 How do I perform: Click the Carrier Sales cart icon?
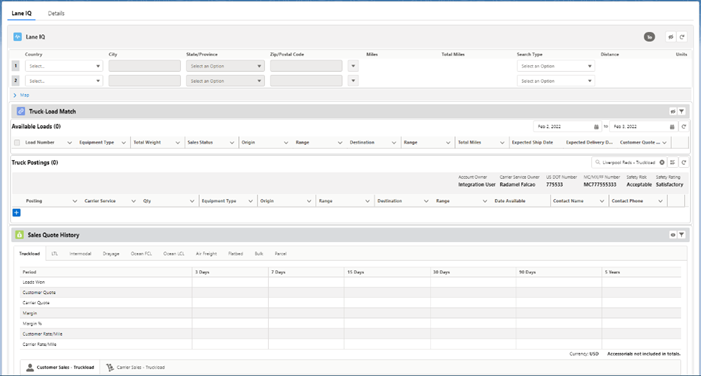110,367
